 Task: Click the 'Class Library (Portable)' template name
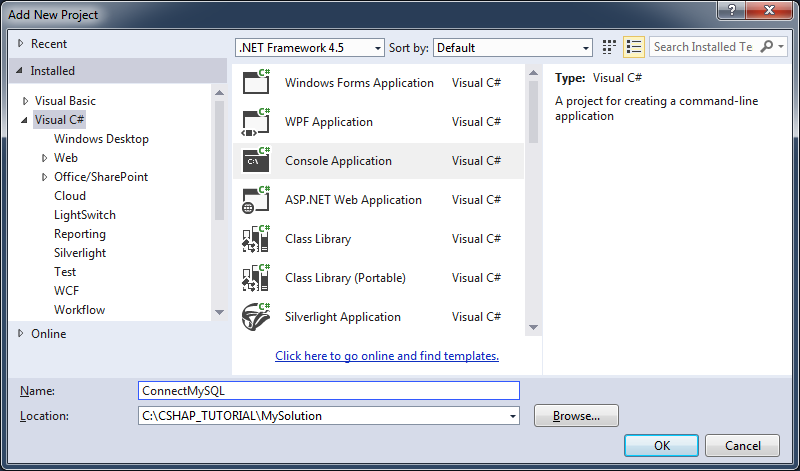coord(345,278)
